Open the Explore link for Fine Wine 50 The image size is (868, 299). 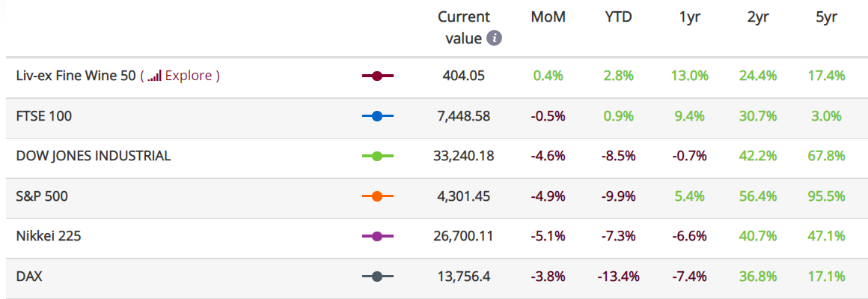pyautogui.click(x=189, y=76)
